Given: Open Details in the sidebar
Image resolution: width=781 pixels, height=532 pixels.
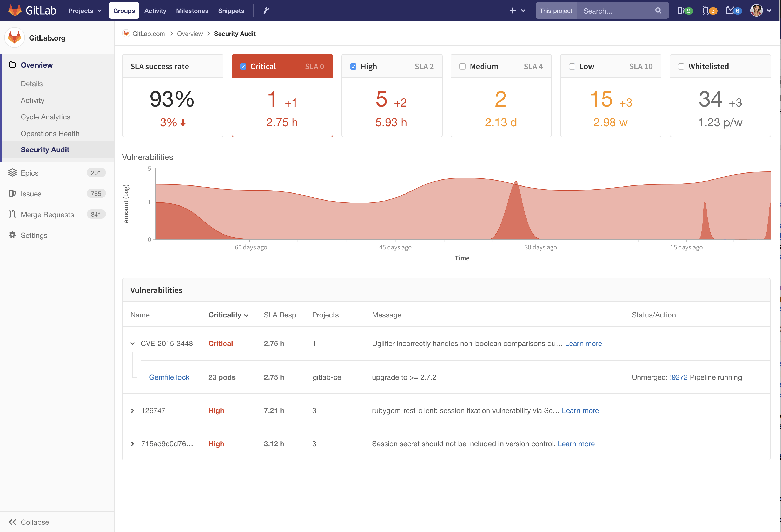Looking at the screenshot, I should click(32, 84).
